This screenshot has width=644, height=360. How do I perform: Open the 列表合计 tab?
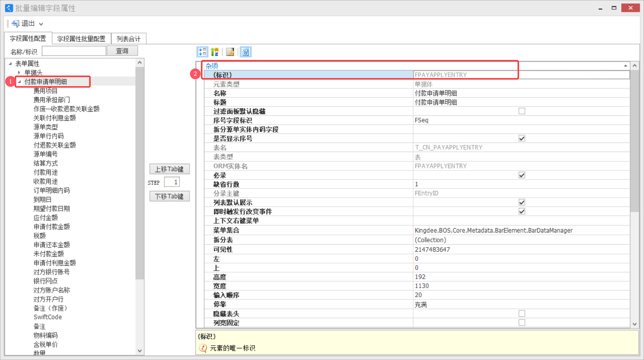click(x=129, y=39)
